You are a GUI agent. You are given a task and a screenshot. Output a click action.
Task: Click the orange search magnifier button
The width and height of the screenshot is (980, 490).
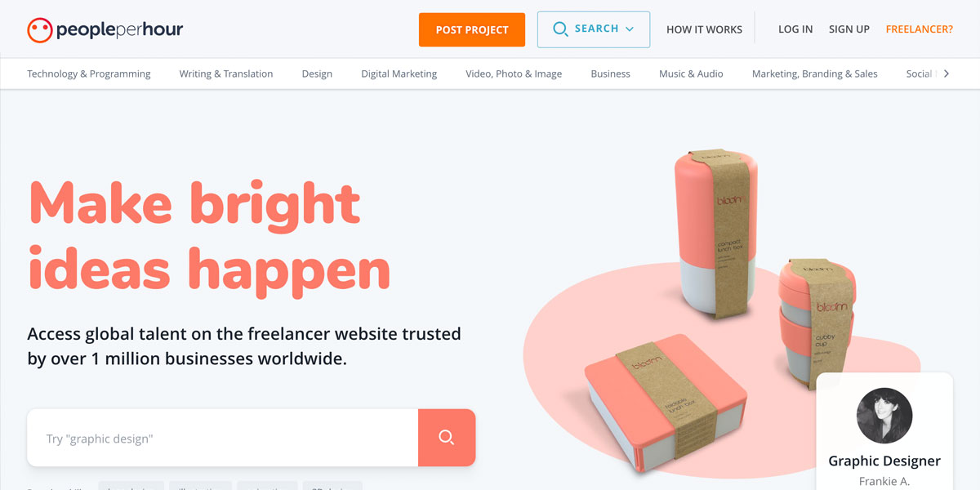point(447,438)
